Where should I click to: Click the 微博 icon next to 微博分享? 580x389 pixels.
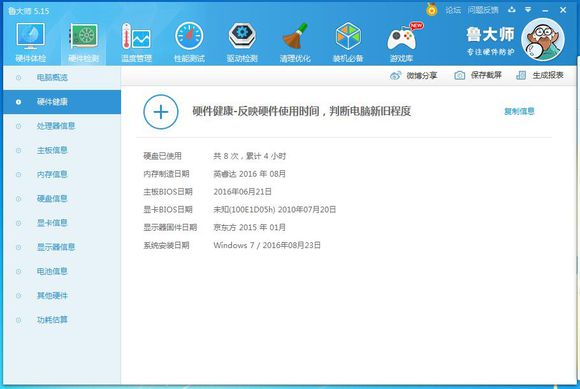395,75
